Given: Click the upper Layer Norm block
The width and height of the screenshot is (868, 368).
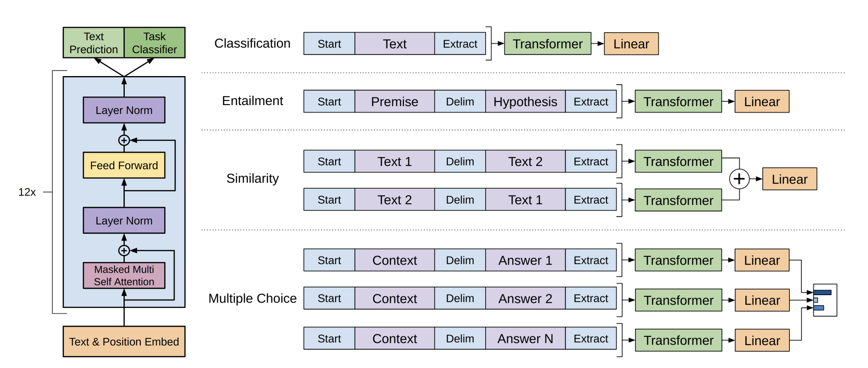Looking at the screenshot, I should 124,110.
